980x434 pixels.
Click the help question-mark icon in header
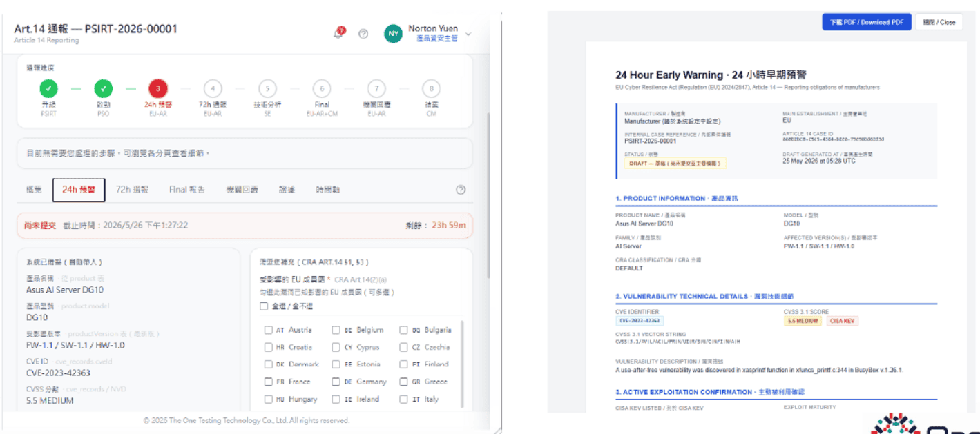click(363, 34)
